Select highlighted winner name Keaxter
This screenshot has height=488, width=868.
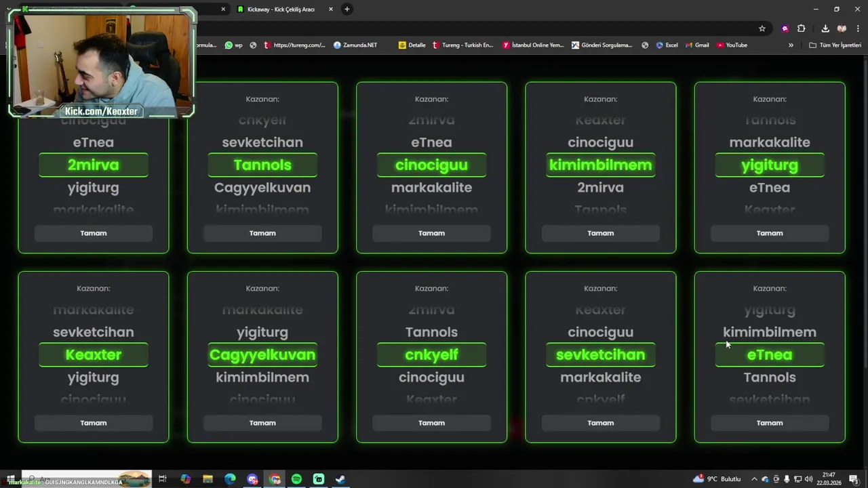tap(94, 354)
